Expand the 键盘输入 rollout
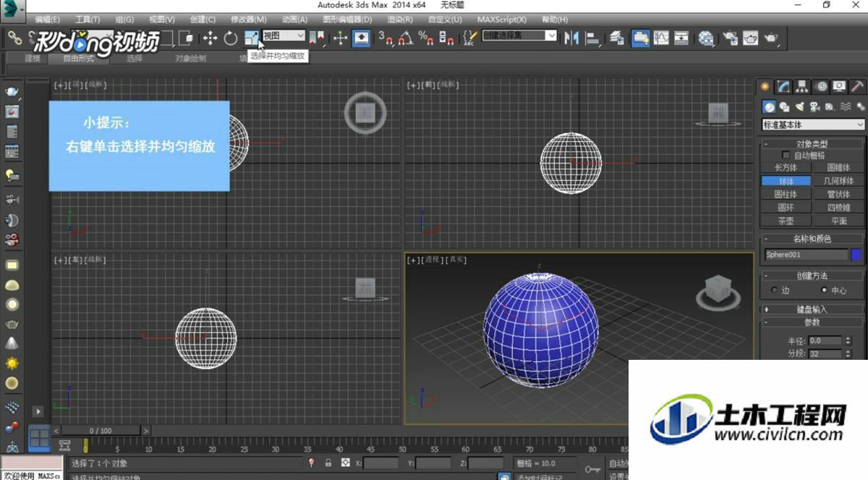This screenshot has height=480, width=868. click(x=813, y=309)
